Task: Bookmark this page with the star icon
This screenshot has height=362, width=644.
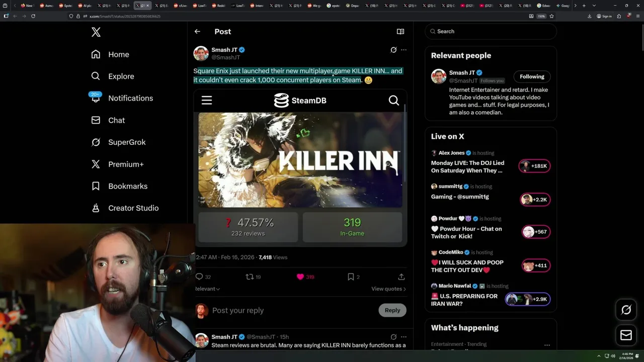Action: click(551, 16)
